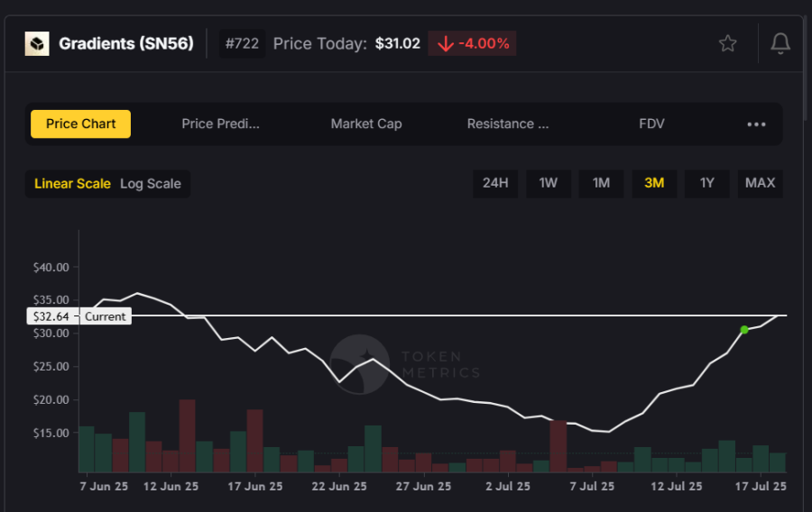Open the three-dots more tabs menu
Screen dimensions: 812x512
click(x=756, y=124)
